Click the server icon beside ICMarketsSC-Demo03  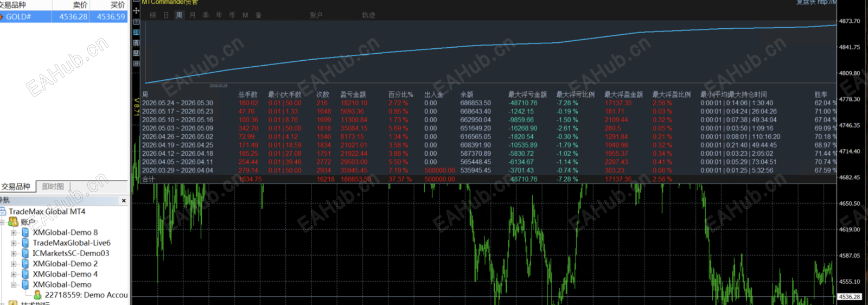click(x=25, y=253)
